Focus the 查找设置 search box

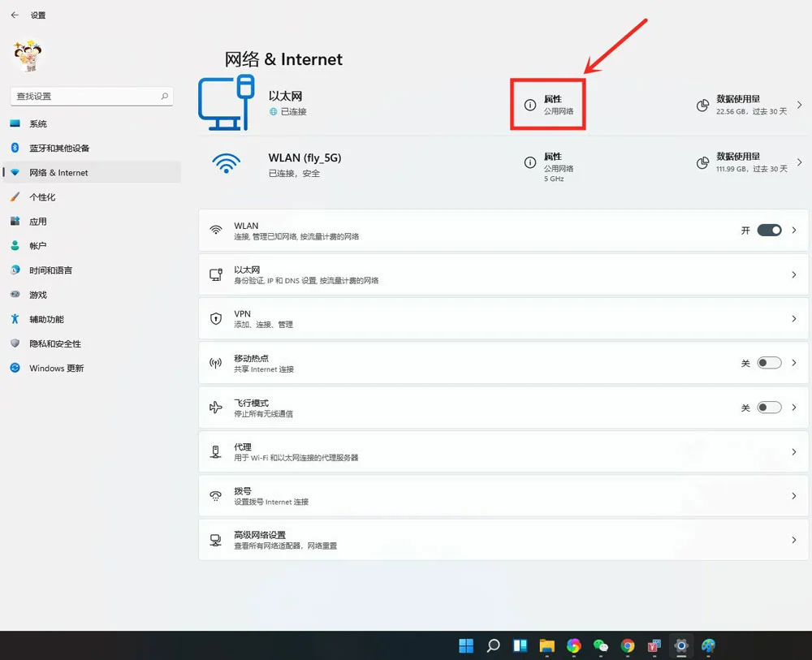92,97
